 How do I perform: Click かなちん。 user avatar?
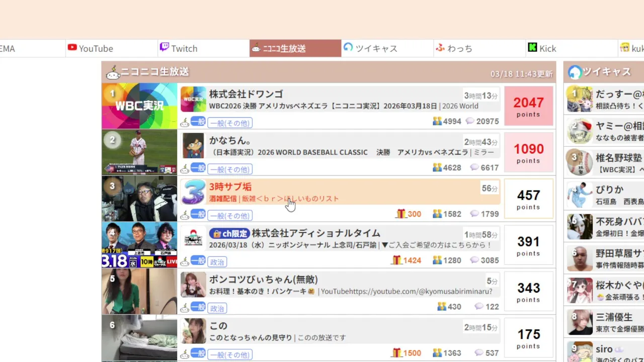(x=193, y=145)
